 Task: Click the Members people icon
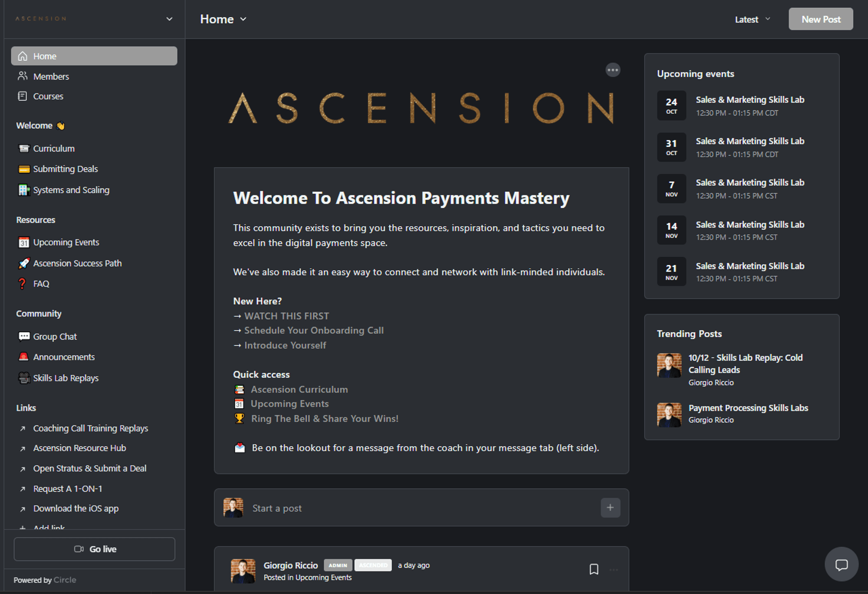coord(23,76)
